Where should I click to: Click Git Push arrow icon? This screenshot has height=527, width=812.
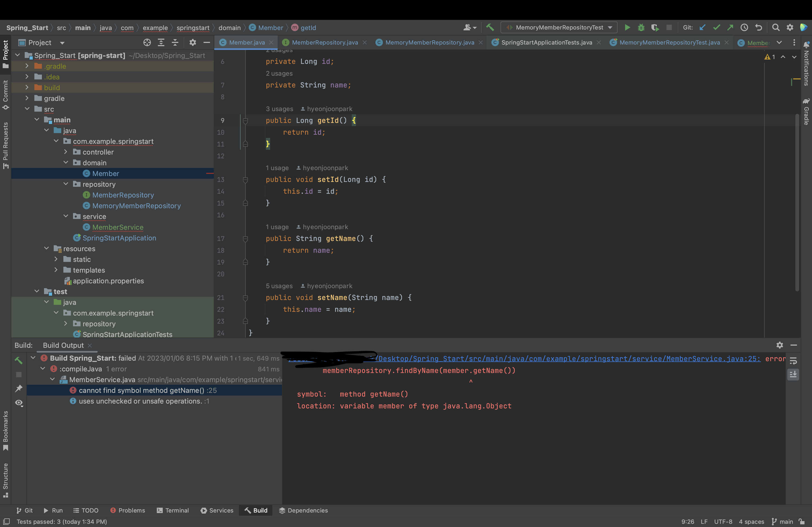[730, 28]
